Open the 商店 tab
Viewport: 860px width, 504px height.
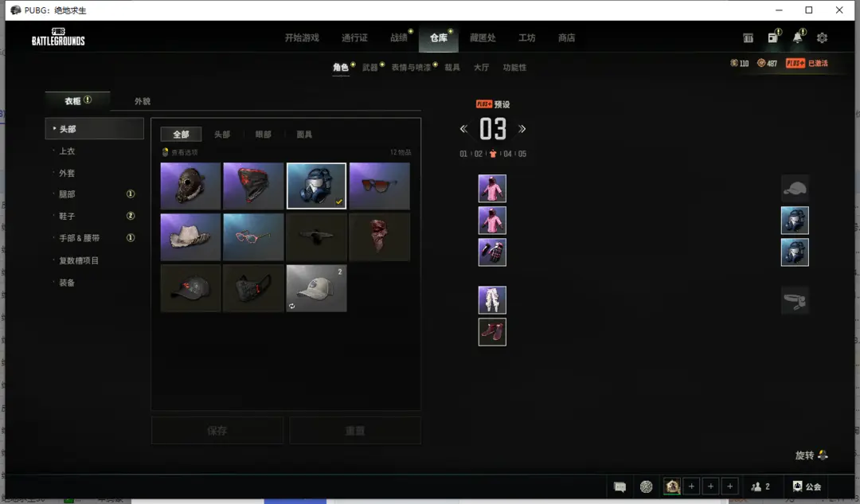tap(567, 38)
